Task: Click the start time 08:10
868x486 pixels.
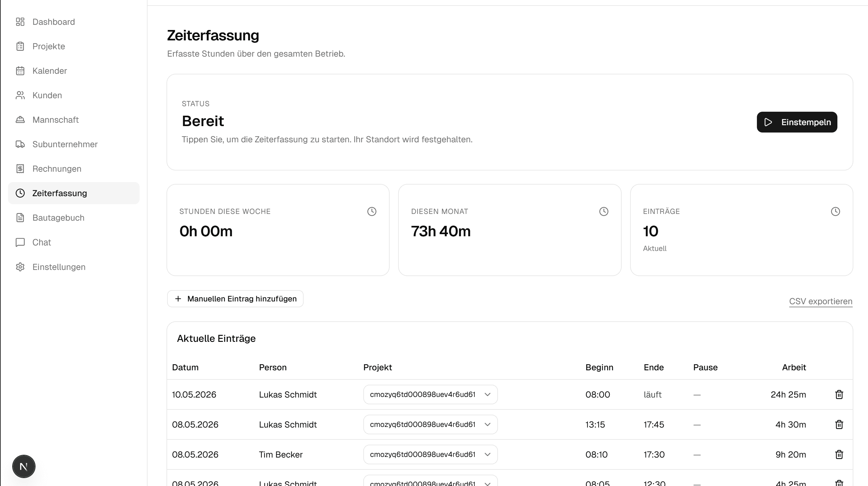Action: (x=597, y=454)
